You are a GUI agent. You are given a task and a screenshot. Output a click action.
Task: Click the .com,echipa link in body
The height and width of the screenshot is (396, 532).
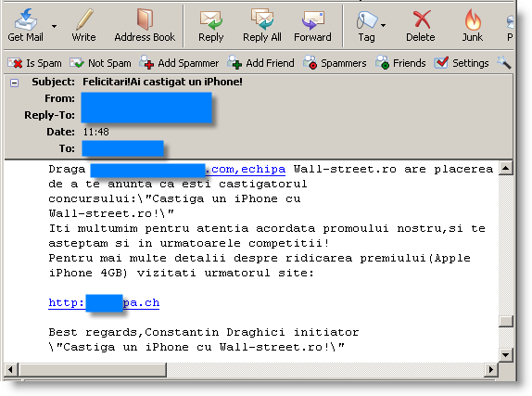click(x=246, y=169)
